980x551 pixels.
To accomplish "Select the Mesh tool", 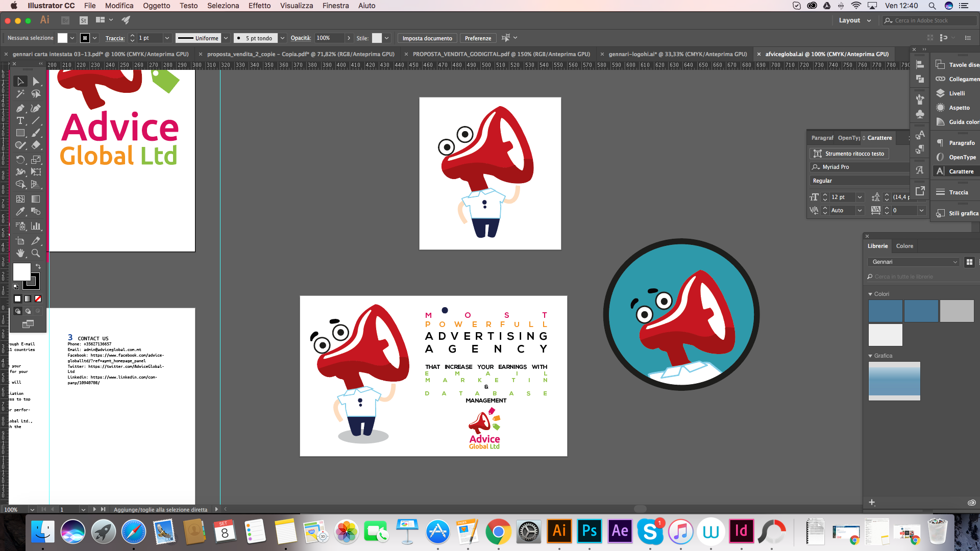I will pos(20,199).
